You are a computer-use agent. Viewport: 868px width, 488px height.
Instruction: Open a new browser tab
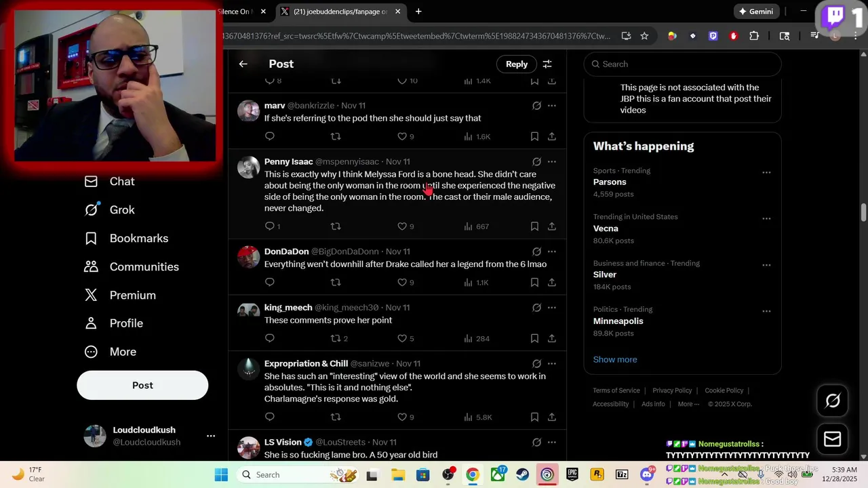(418, 12)
